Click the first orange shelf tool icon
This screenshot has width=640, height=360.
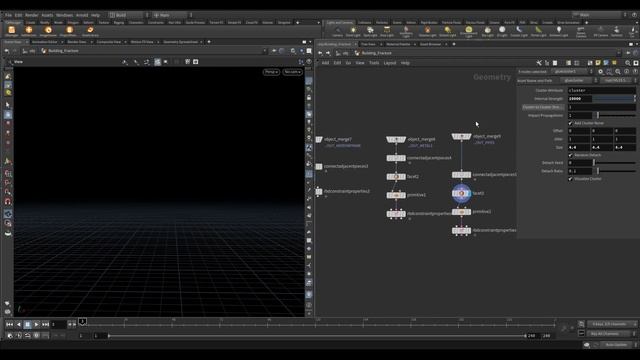point(11,30)
